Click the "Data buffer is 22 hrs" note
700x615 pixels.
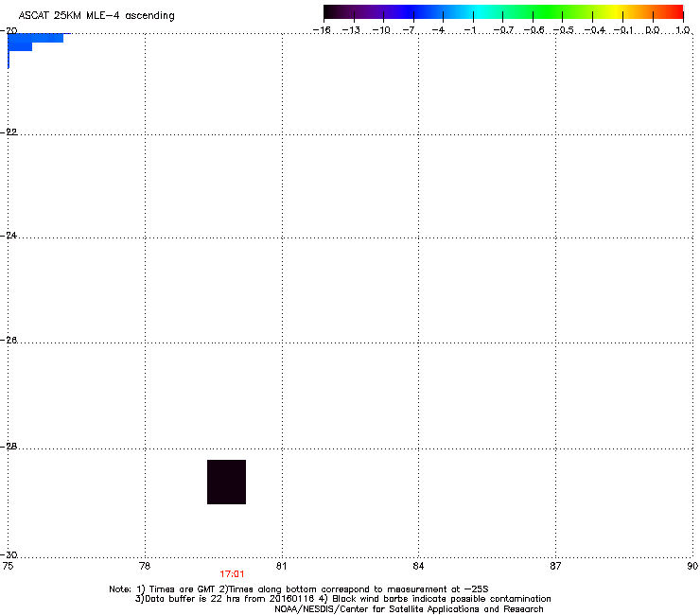342,599
